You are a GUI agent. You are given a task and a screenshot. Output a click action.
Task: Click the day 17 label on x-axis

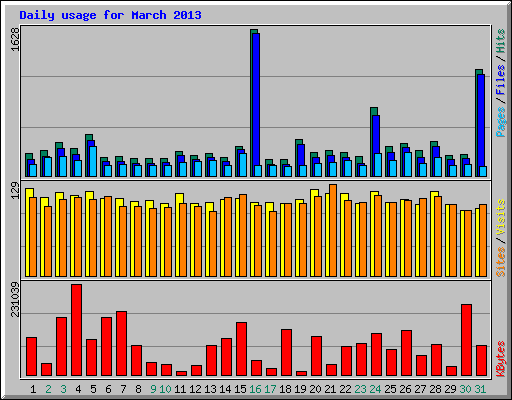(270, 389)
